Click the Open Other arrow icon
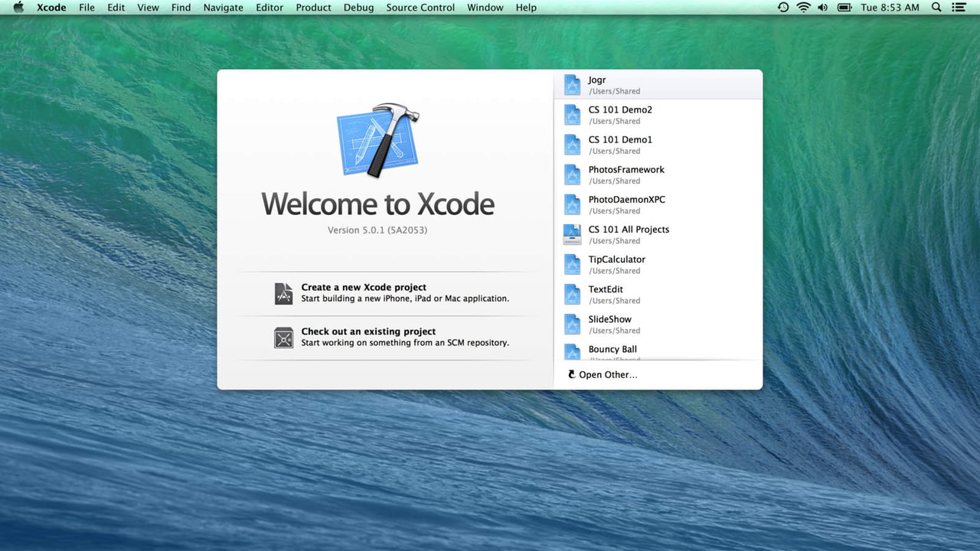 [571, 374]
